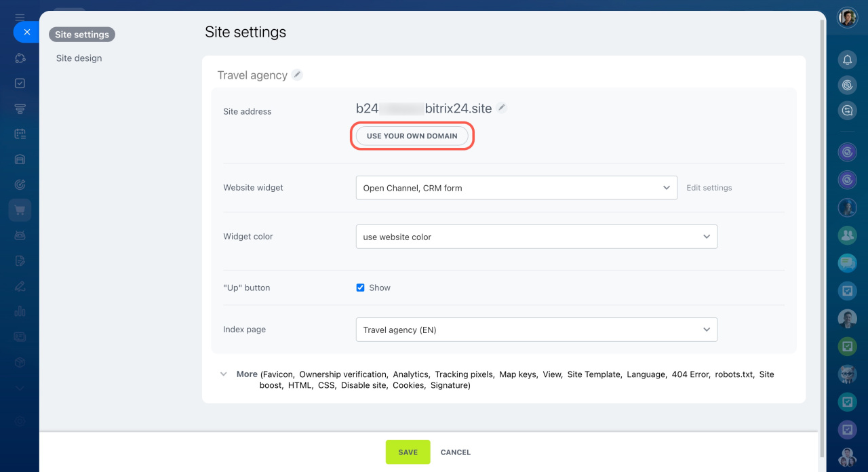The image size is (868, 472).
Task: Open the Collaboration icon in left sidebar
Action: pos(20,58)
